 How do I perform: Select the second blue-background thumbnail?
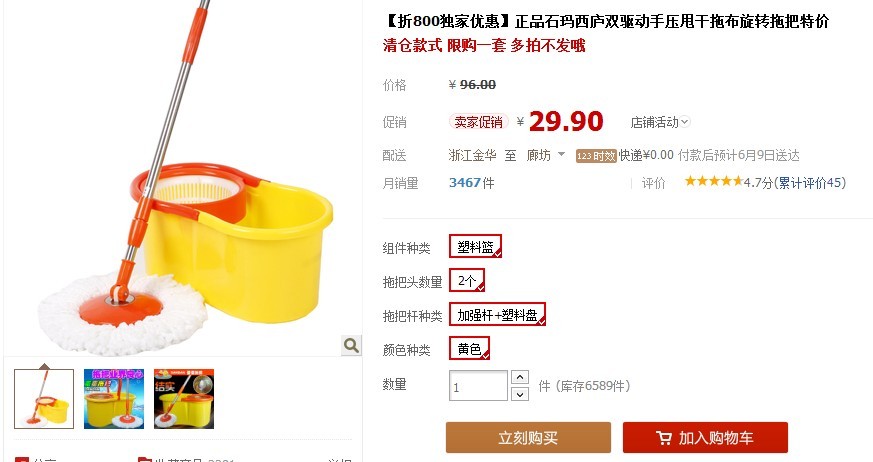pyautogui.click(x=114, y=399)
